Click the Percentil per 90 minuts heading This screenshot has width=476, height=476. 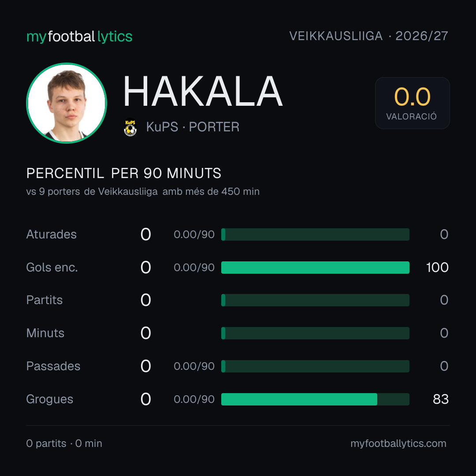pos(124,173)
